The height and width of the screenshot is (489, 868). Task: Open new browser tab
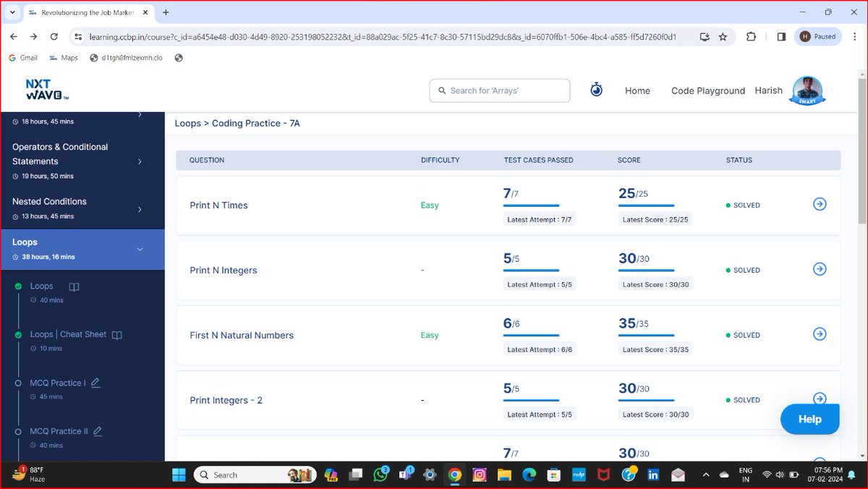tap(166, 12)
